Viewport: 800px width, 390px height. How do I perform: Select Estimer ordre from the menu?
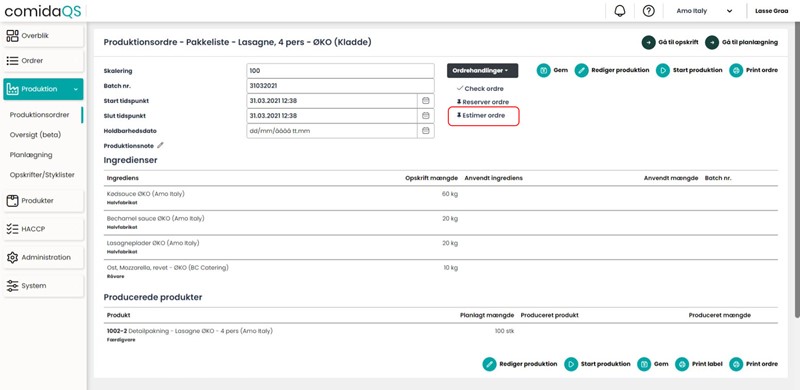480,115
